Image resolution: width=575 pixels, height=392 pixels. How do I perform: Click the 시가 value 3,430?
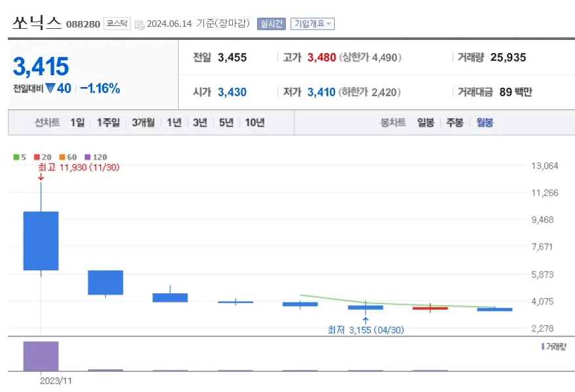point(232,92)
